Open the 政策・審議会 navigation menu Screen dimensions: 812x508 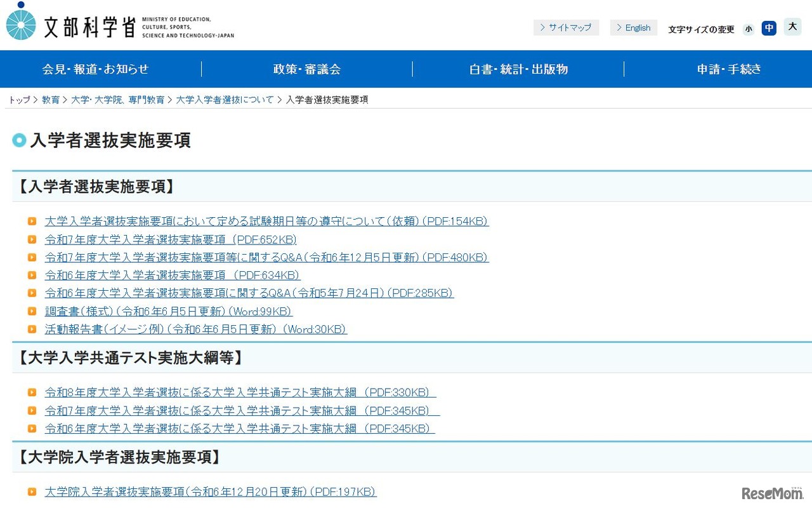point(307,69)
